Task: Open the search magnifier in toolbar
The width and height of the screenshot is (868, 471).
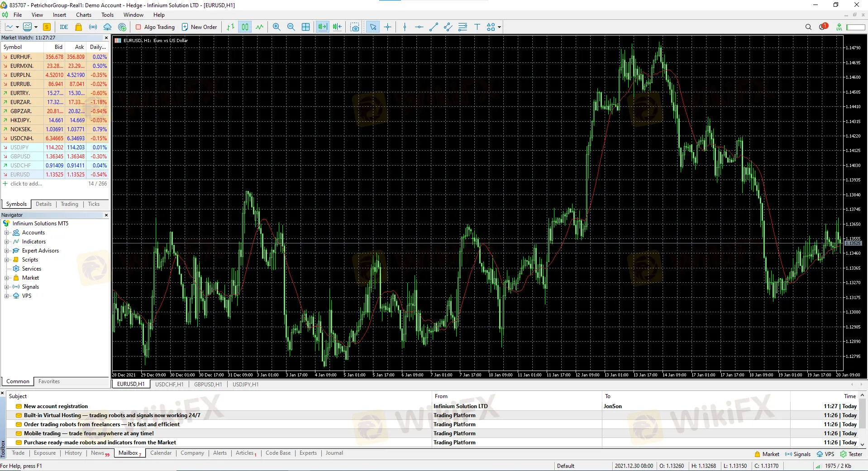Action: (x=808, y=27)
